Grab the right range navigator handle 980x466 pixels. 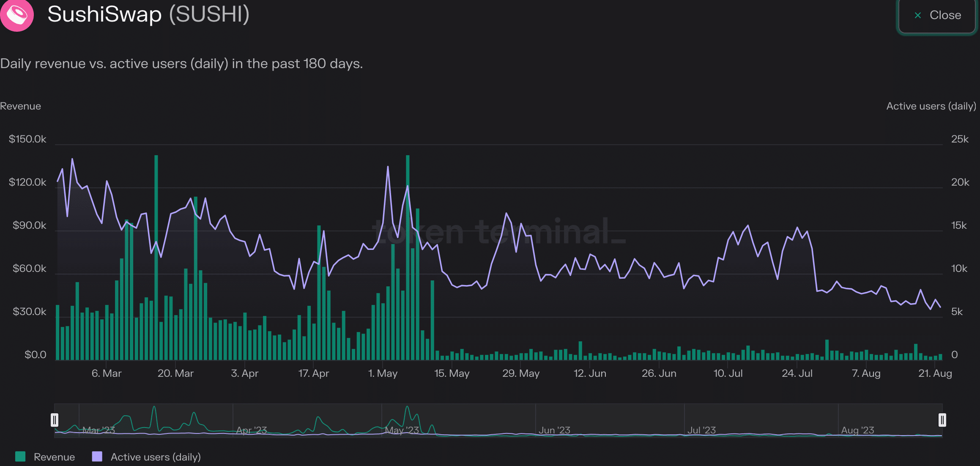[942, 420]
